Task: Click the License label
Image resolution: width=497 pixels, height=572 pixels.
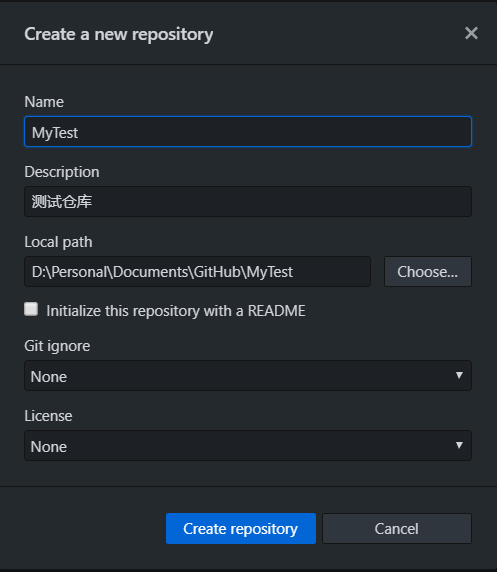Action: 48,416
